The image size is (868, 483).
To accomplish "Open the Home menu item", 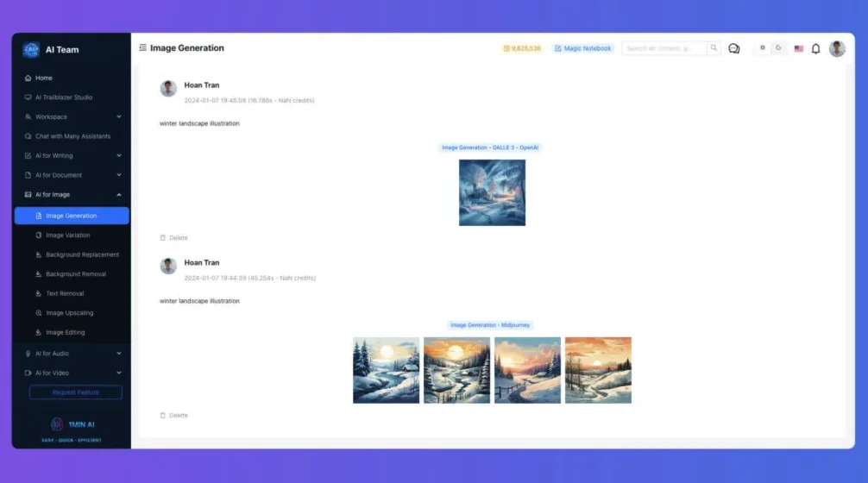I will point(71,78).
